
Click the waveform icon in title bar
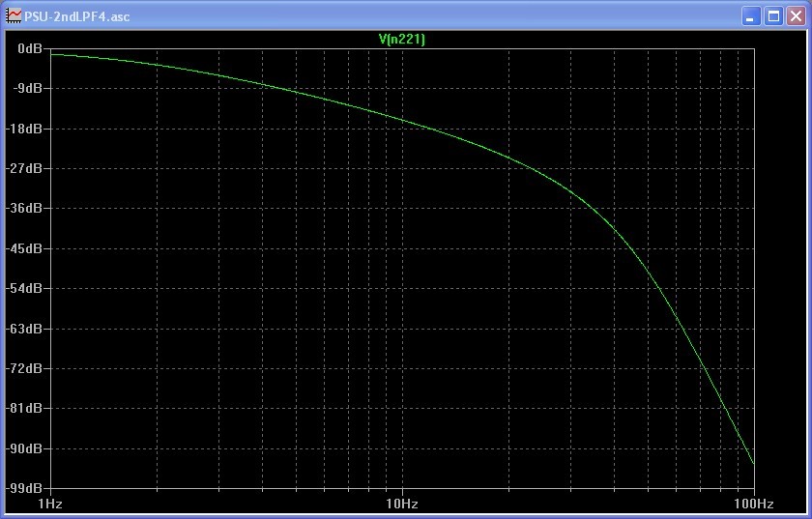[x=14, y=15]
